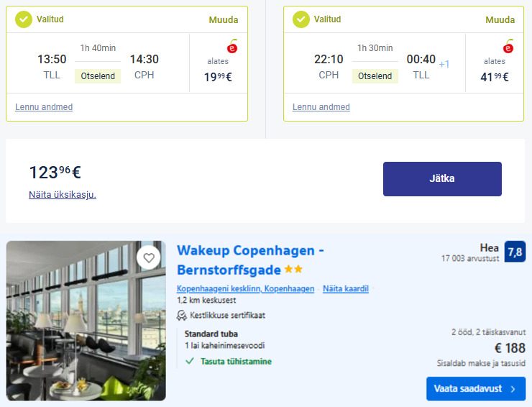The width and height of the screenshot is (532, 407).
Task: Click Kopenhaageni kesklinn, Kopenhaagen location link
Action: coord(245,289)
